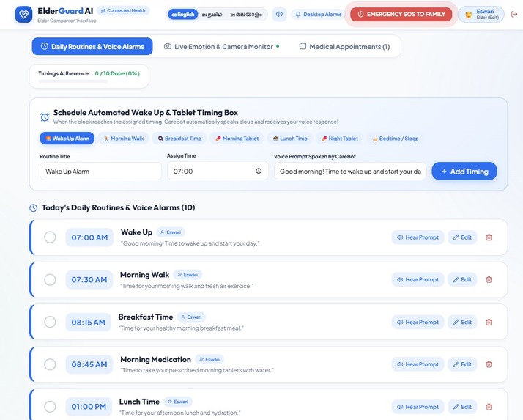
Task: Mark Morning Medication routine as done
Action: 50,364
